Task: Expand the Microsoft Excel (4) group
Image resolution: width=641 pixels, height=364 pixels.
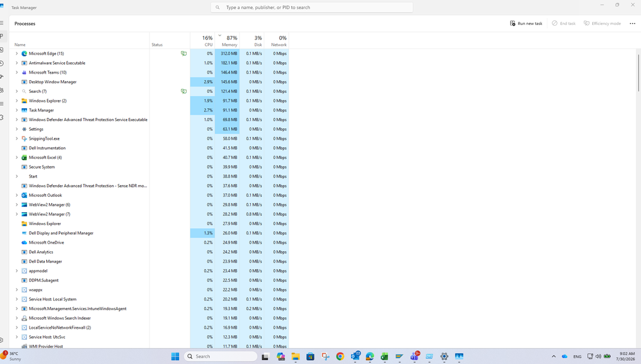Action: click(x=17, y=158)
